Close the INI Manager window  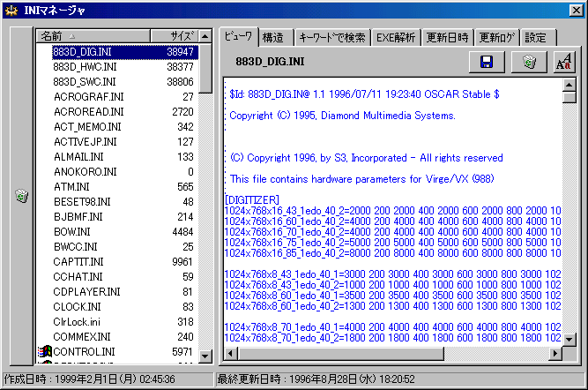click(576, 10)
